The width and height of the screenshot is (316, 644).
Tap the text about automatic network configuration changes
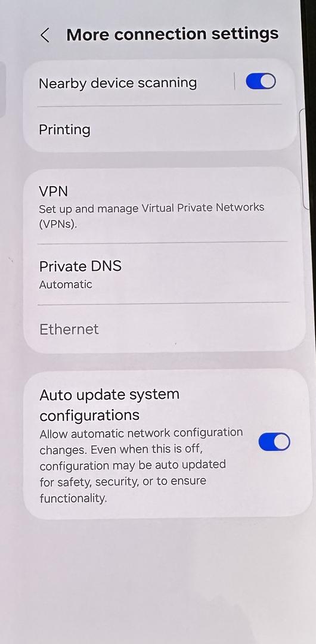point(141,465)
